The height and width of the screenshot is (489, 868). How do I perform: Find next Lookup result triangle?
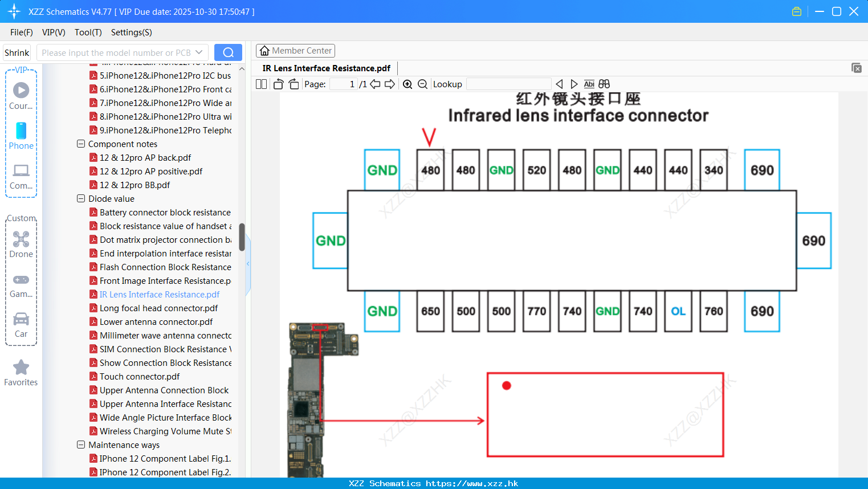pyautogui.click(x=574, y=84)
